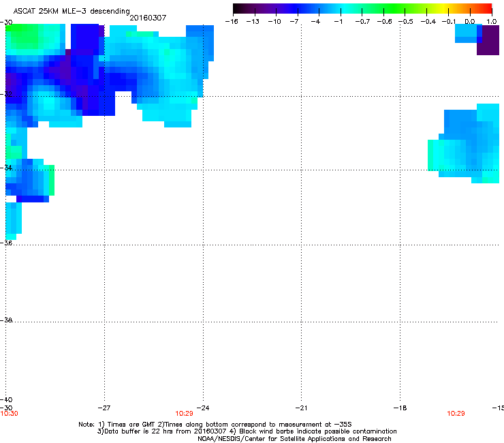Viewport: 504px width, 443px height.
Task: Click the -38 latitude axis label
Action: tap(6, 320)
